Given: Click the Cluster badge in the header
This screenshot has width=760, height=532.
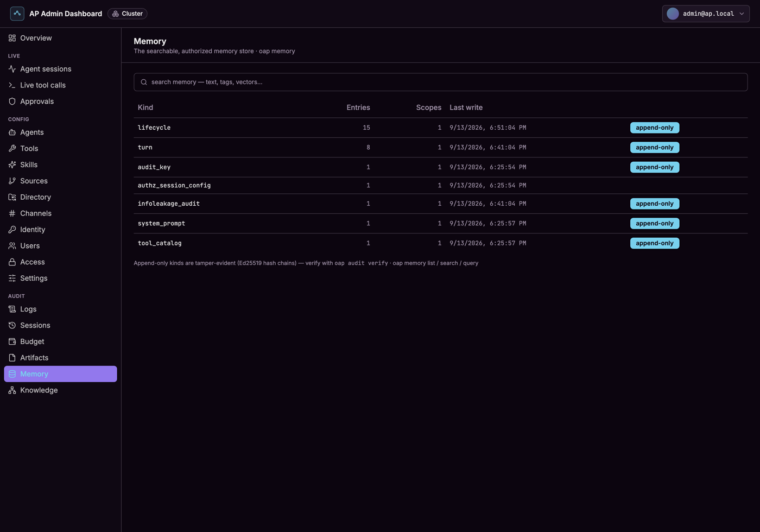Looking at the screenshot, I should [x=128, y=14].
